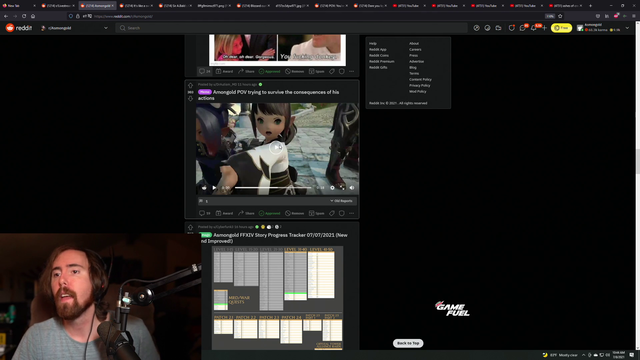Give Award on the Amongold POV post
640x360 pixels.
point(224,213)
